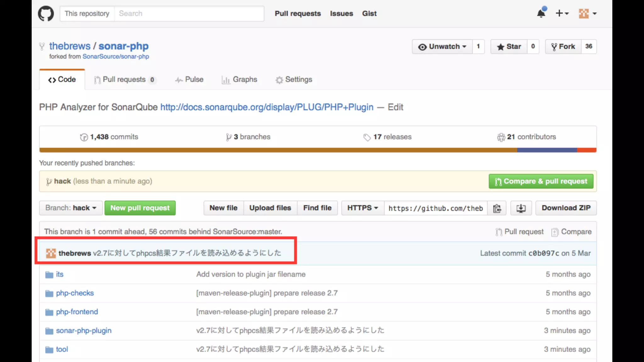This screenshot has height=362, width=644.
Task: Click the forks count 36
Action: 589,47
